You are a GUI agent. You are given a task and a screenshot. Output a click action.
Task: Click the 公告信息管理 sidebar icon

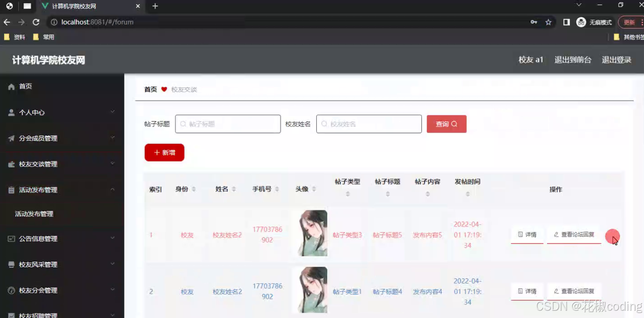tap(11, 238)
